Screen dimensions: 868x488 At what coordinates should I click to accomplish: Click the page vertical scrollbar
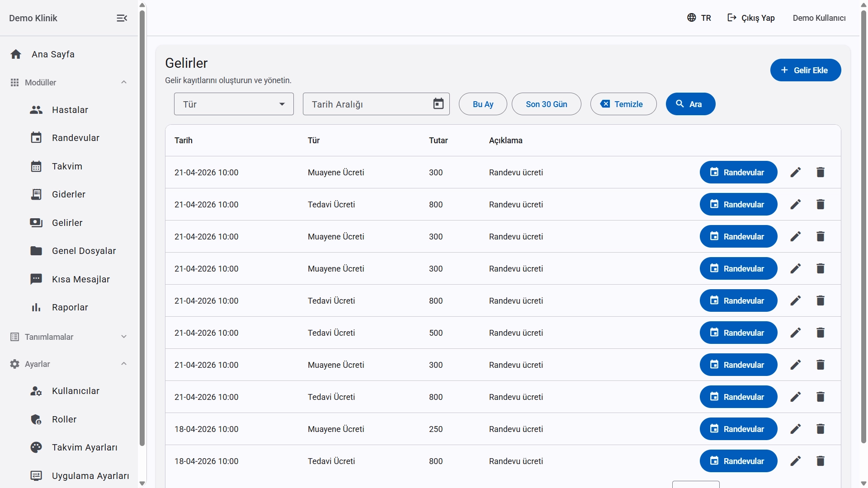pos(863,226)
